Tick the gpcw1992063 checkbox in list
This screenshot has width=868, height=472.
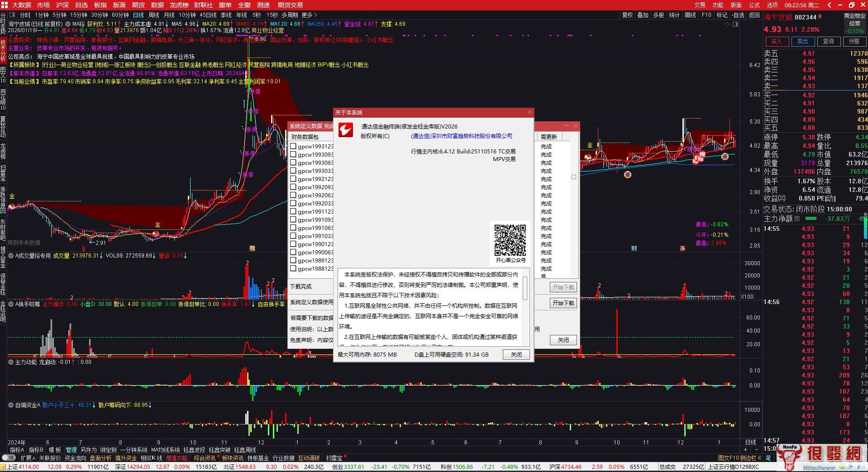point(293,195)
